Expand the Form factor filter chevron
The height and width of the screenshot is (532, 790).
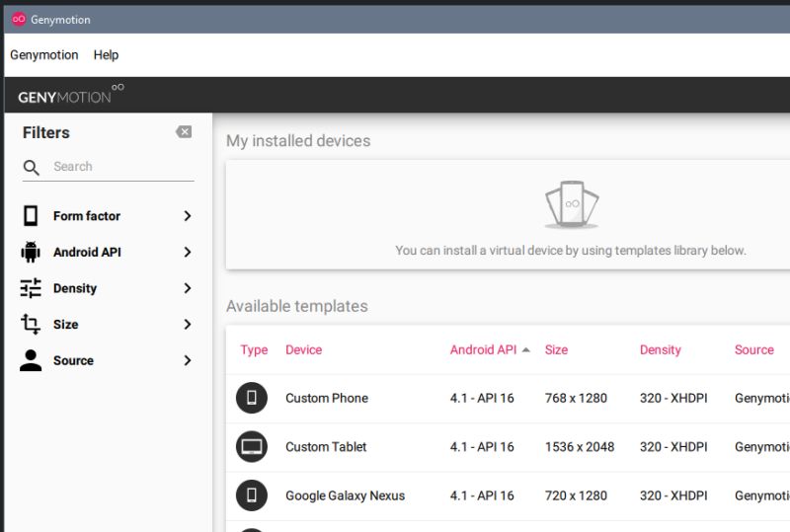point(188,215)
